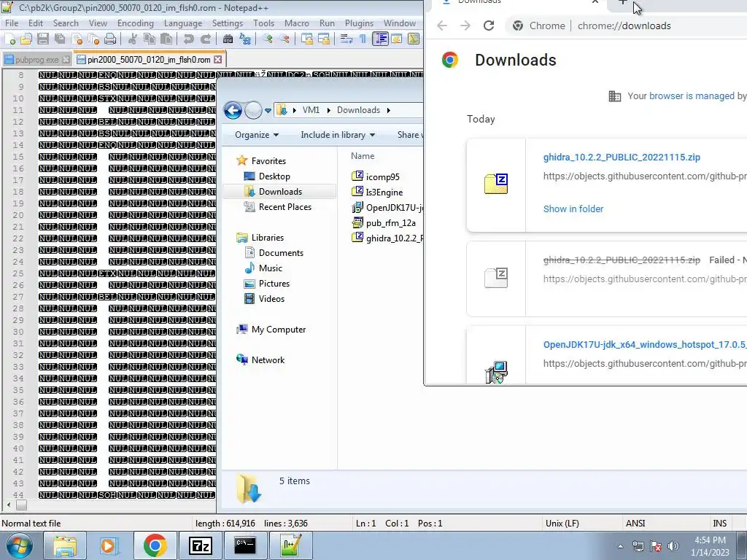Click Synchronize Vertical Scrolling icon
Image resolution: width=747 pixels, height=560 pixels.
tap(307, 39)
